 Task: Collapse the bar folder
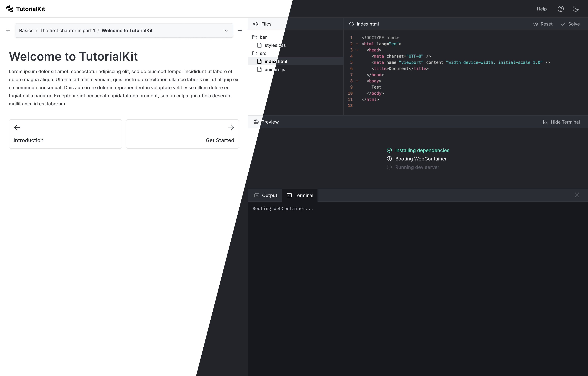(260, 37)
